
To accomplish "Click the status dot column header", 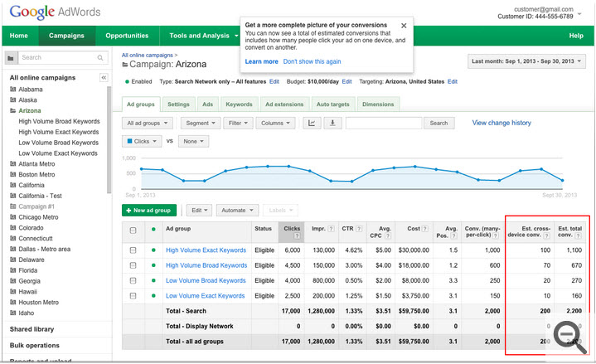I will point(153,230).
